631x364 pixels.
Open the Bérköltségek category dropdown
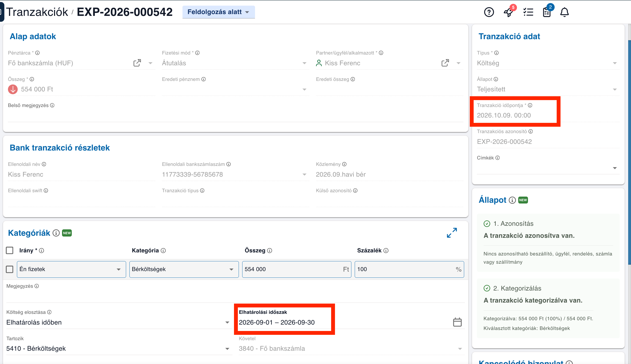tap(184, 269)
